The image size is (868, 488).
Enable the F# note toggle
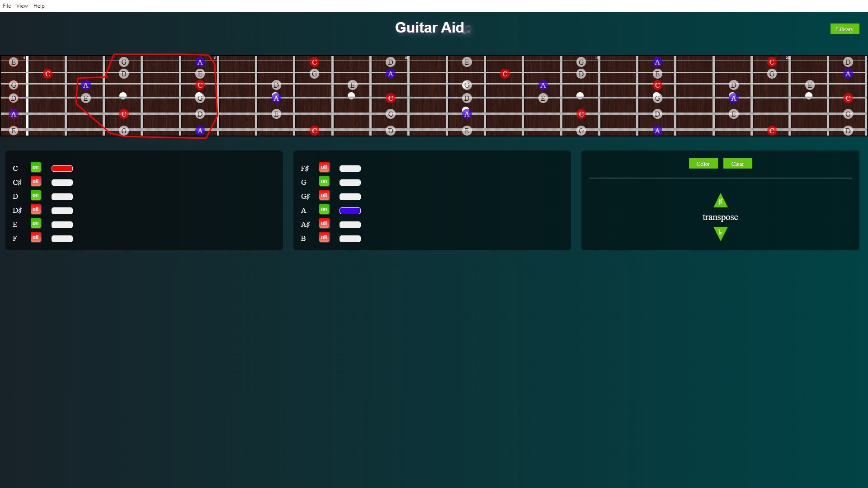(324, 167)
